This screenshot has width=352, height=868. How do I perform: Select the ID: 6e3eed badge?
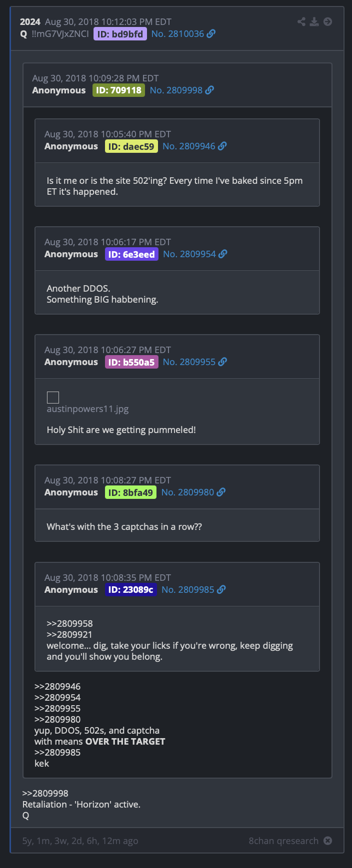point(131,254)
